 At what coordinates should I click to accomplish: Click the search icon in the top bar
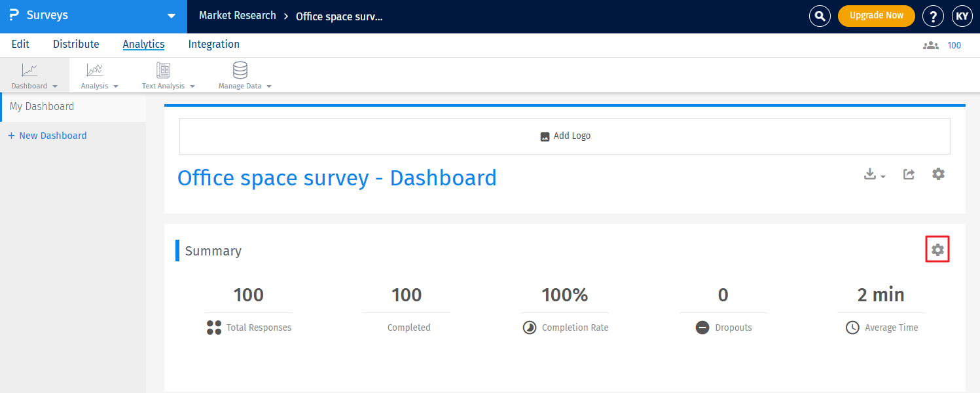point(820,16)
